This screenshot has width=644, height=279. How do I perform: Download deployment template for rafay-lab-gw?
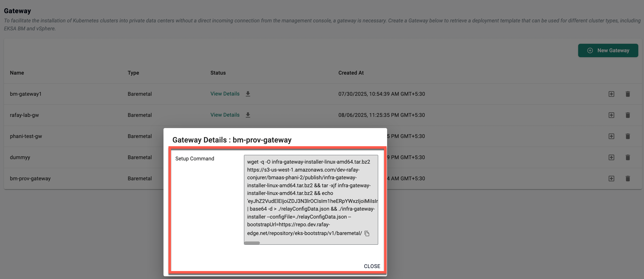tap(248, 115)
